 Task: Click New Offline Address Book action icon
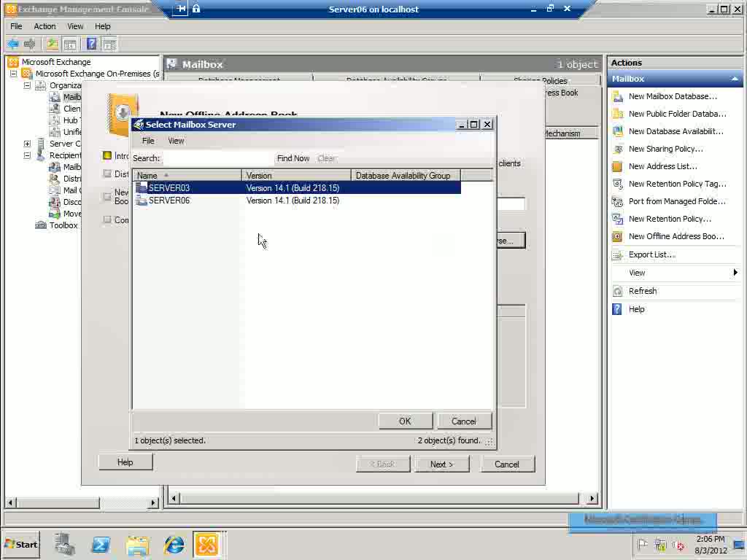tap(618, 237)
